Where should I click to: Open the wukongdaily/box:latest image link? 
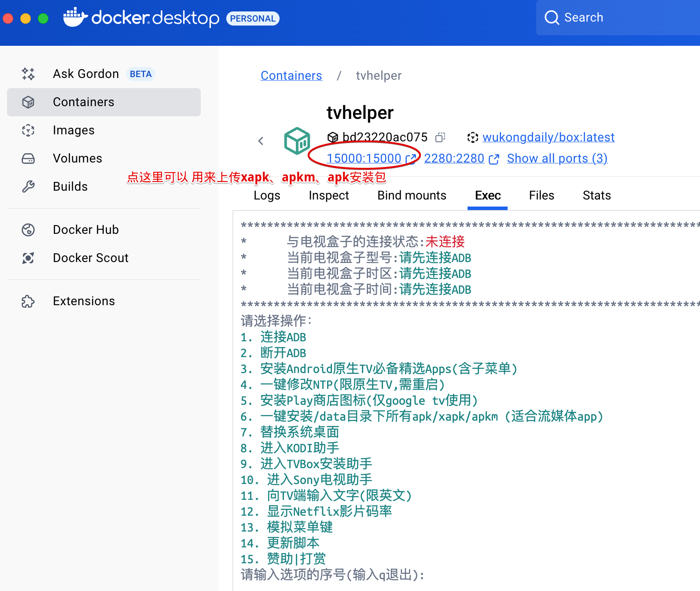(548, 137)
